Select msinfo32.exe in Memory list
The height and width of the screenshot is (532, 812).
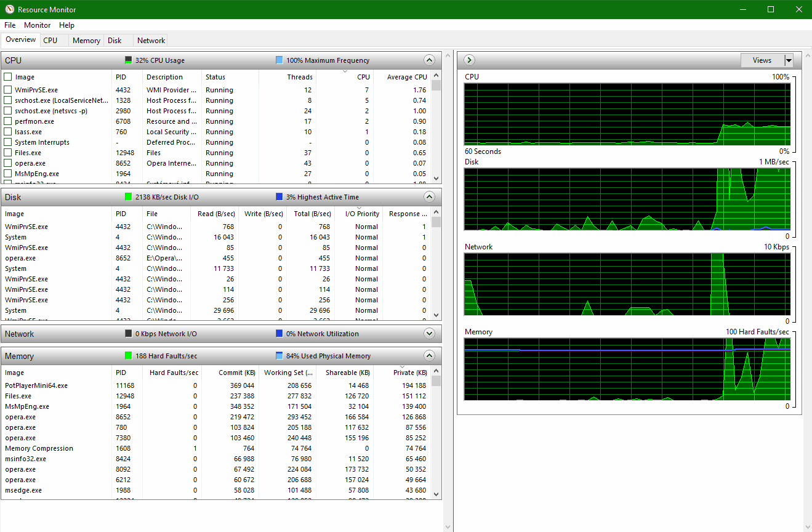tap(216, 459)
